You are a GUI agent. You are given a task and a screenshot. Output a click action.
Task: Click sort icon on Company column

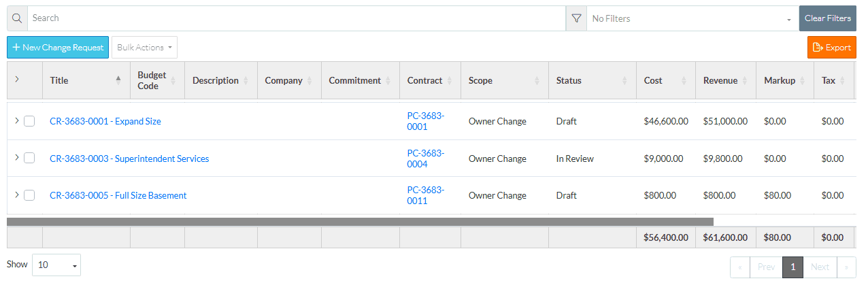(x=310, y=80)
